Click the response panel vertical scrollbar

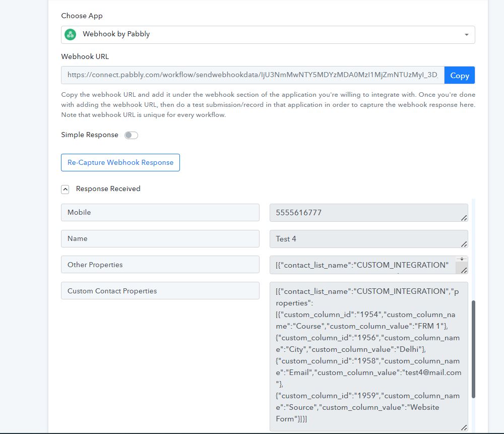coord(473,349)
